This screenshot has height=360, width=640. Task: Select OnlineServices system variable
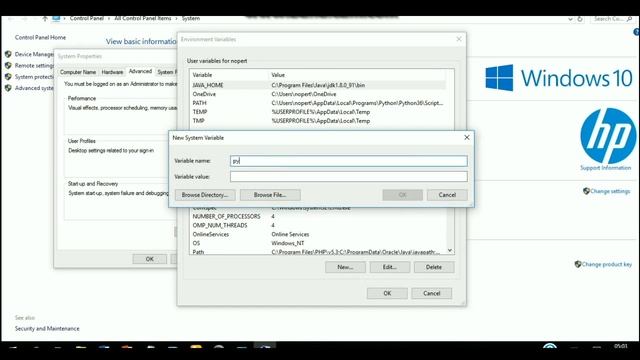point(318,234)
